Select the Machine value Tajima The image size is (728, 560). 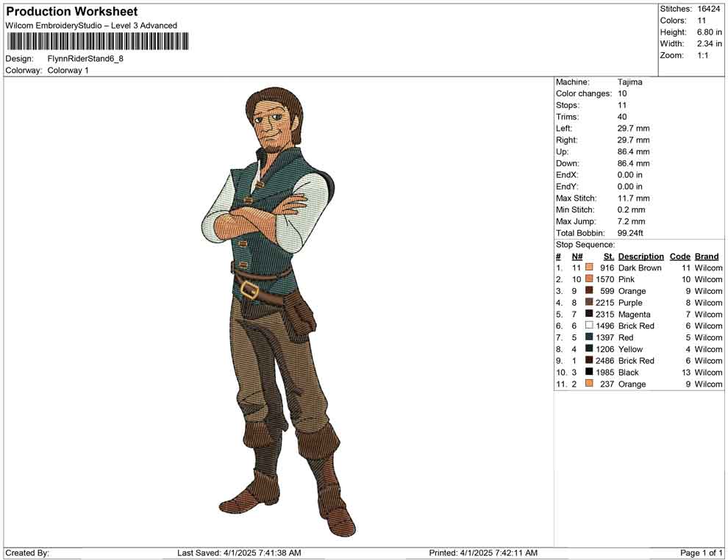[629, 82]
